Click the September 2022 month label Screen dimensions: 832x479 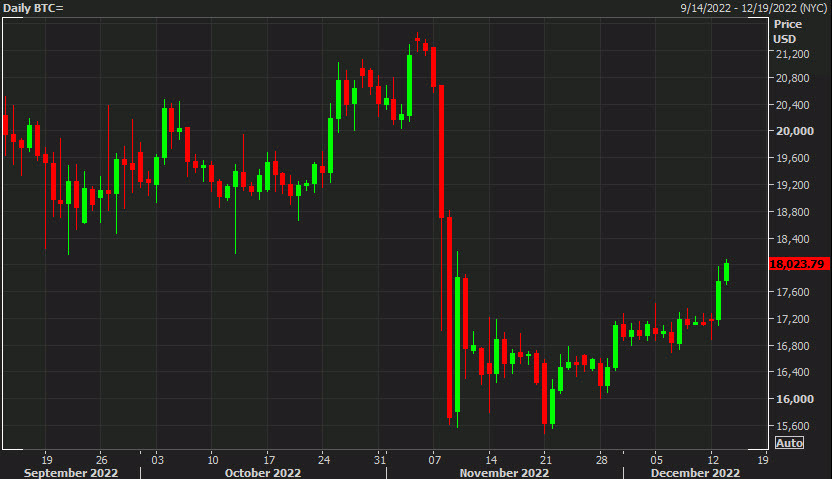[71, 473]
